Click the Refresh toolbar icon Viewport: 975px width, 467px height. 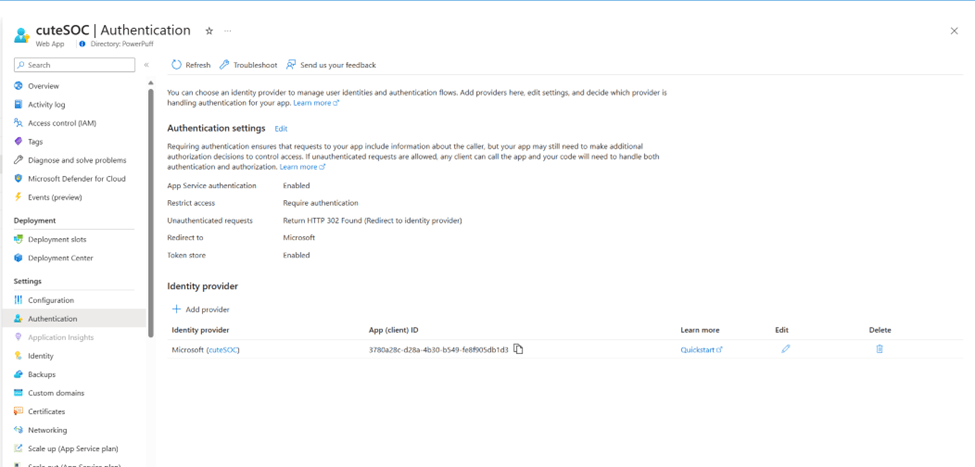pyautogui.click(x=177, y=65)
